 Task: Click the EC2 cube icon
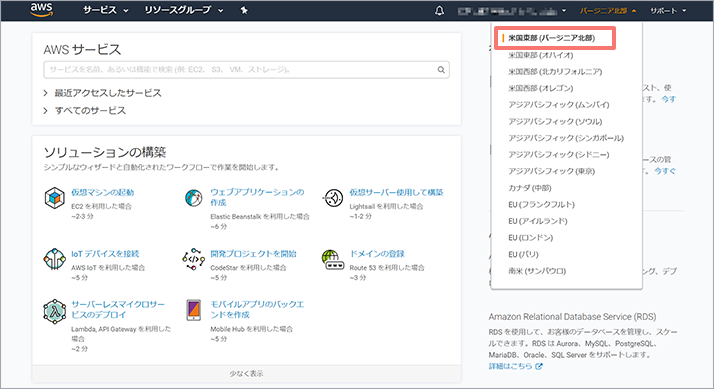[54, 198]
